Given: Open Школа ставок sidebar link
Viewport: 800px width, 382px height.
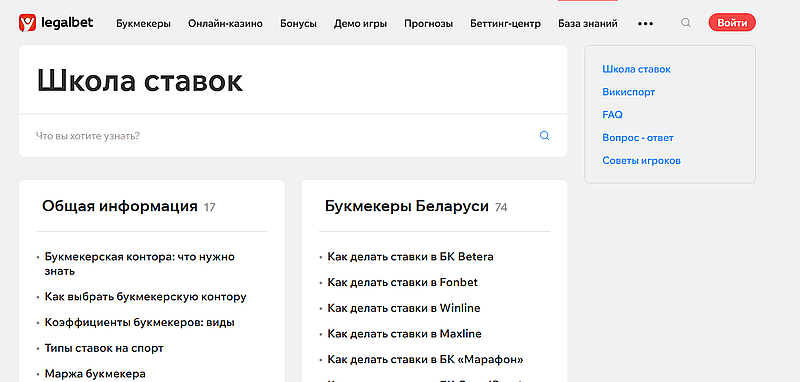Looking at the screenshot, I should pyautogui.click(x=636, y=69).
